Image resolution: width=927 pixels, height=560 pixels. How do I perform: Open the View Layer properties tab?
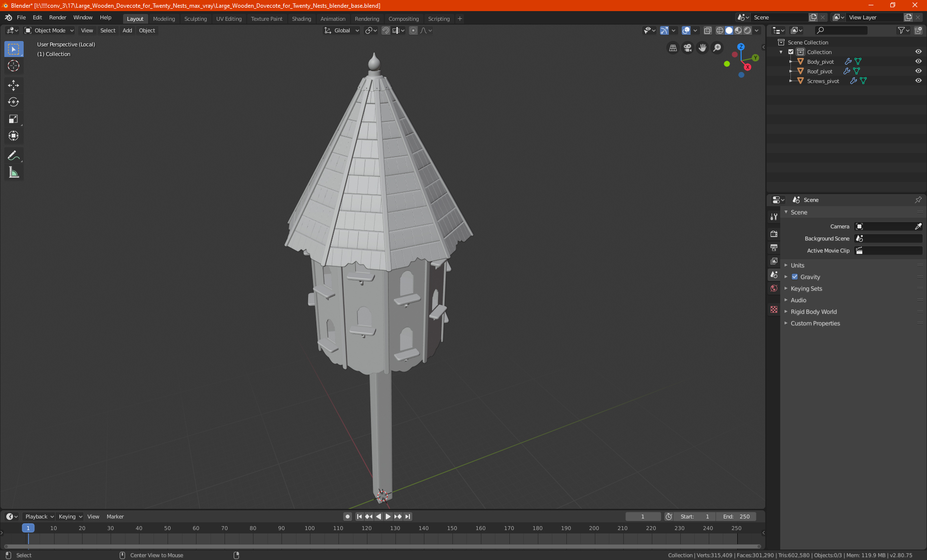[x=774, y=261]
